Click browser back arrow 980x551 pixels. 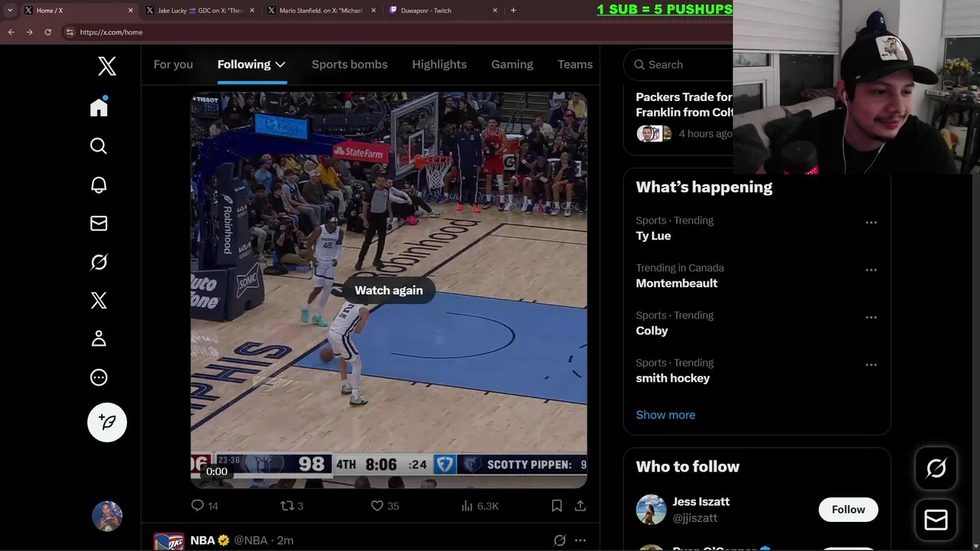[11, 32]
